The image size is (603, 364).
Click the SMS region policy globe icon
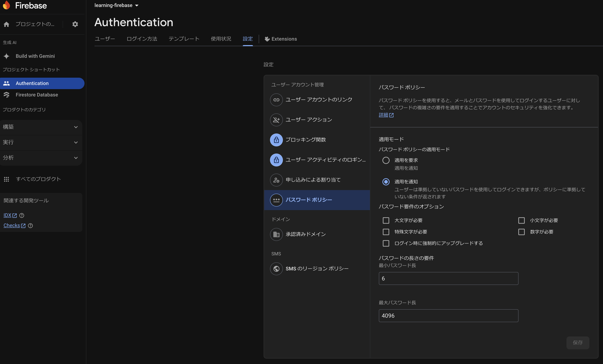[x=276, y=269]
